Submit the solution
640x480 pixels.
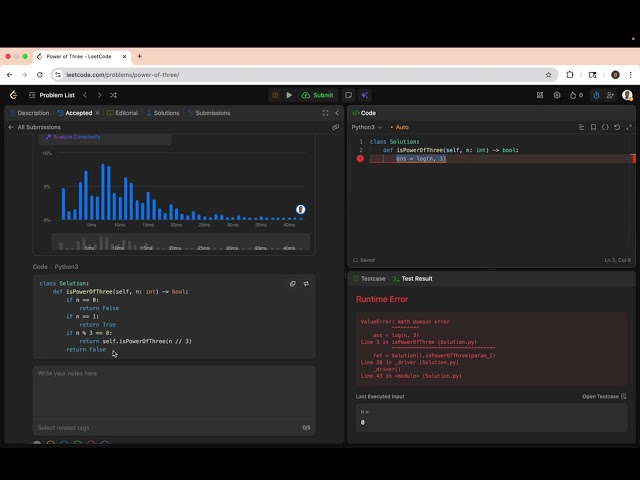318,95
